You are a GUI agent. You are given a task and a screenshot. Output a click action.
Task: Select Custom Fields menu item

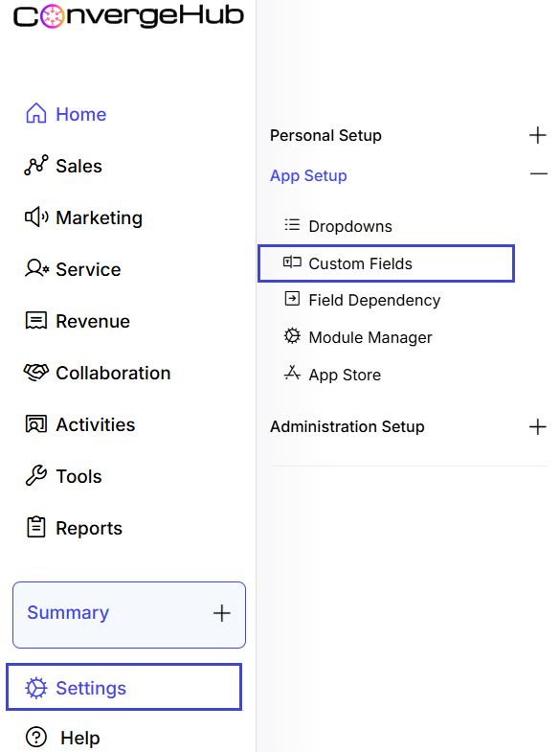[386, 263]
